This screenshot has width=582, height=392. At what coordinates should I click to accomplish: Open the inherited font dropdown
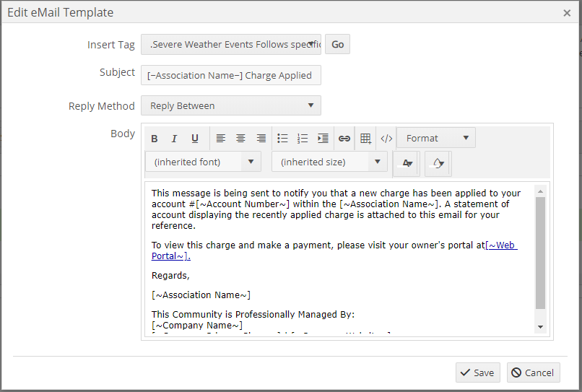pyautogui.click(x=203, y=162)
